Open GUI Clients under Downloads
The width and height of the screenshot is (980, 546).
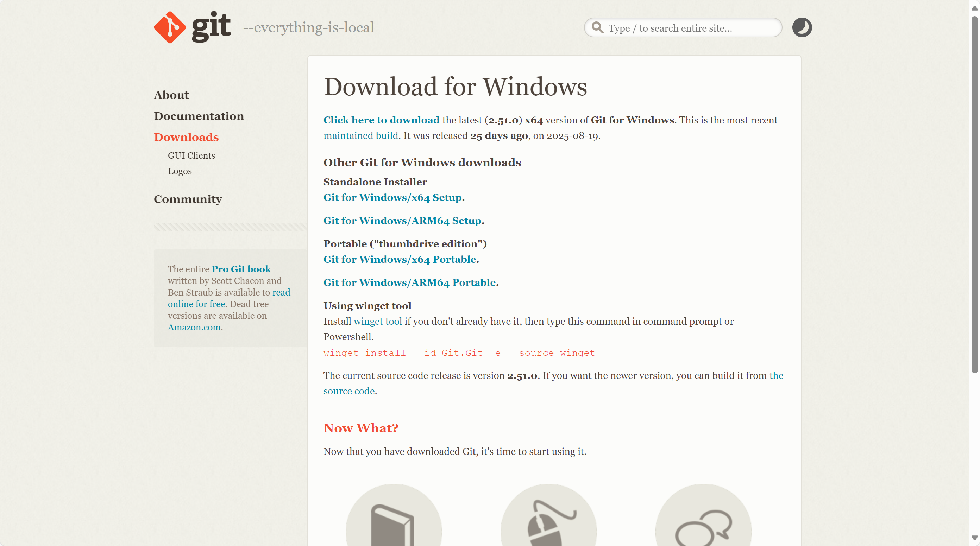(191, 155)
